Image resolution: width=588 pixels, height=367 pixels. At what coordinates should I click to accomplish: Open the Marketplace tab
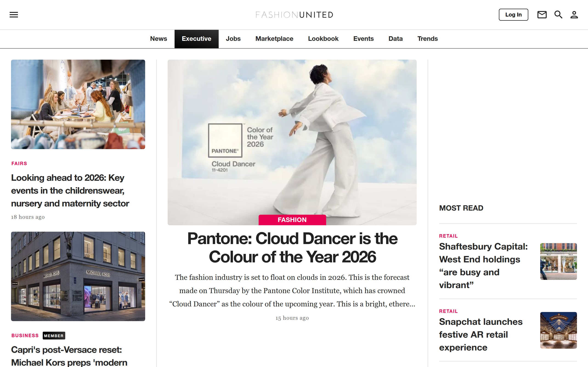pos(274,39)
